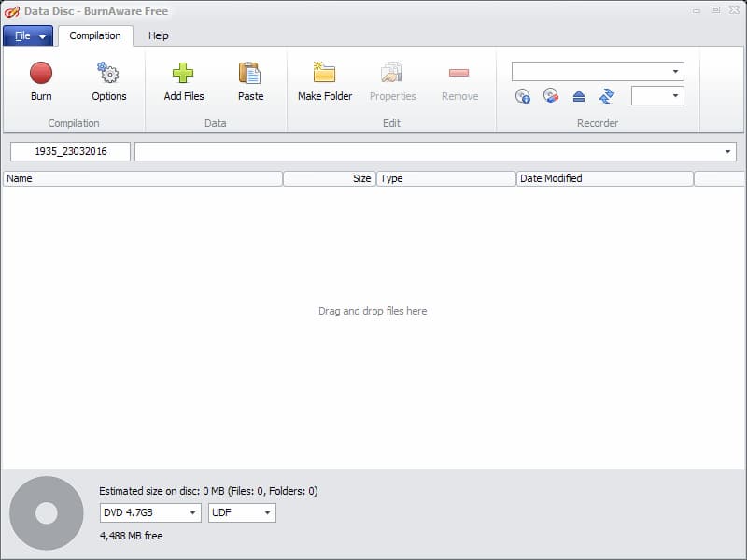Refresh the recorder drive list
This screenshot has height=560, width=747.
[607, 96]
